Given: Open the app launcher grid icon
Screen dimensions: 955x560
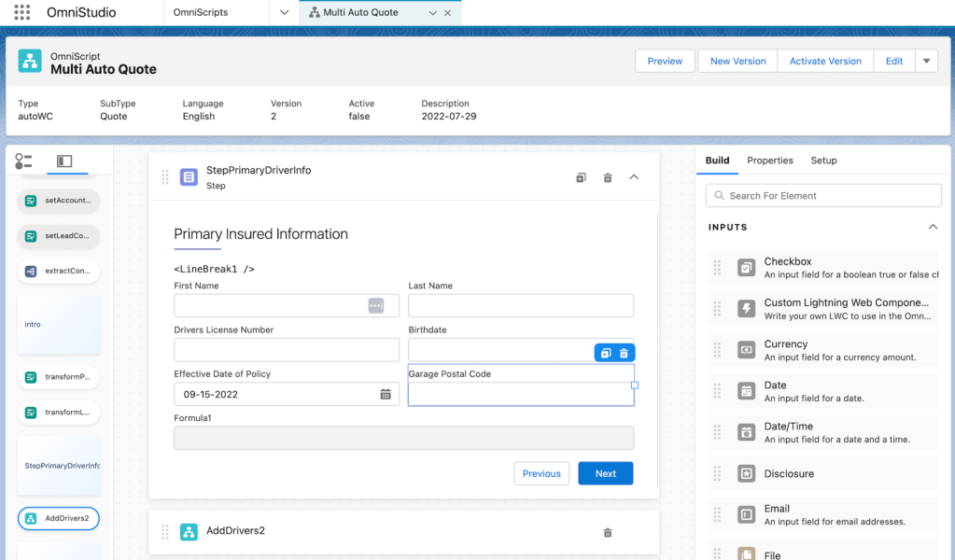Looking at the screenshot, I should pos(21,12).
